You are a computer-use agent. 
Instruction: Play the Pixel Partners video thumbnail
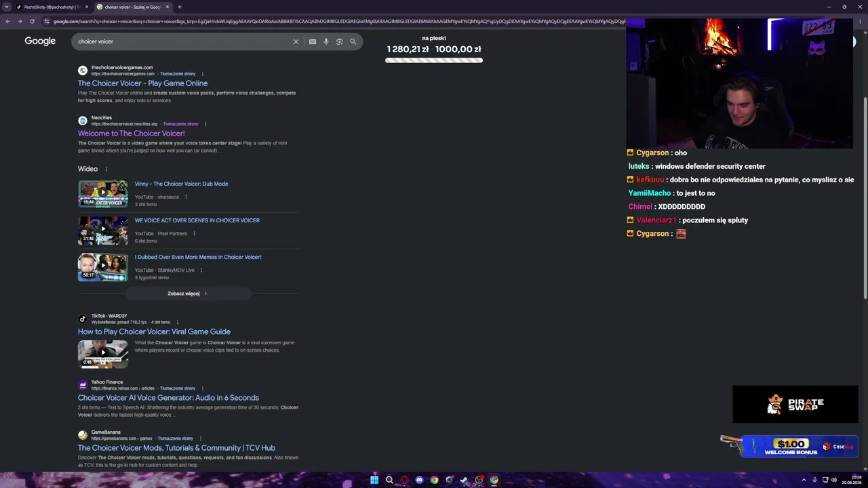tap(103, 230)
